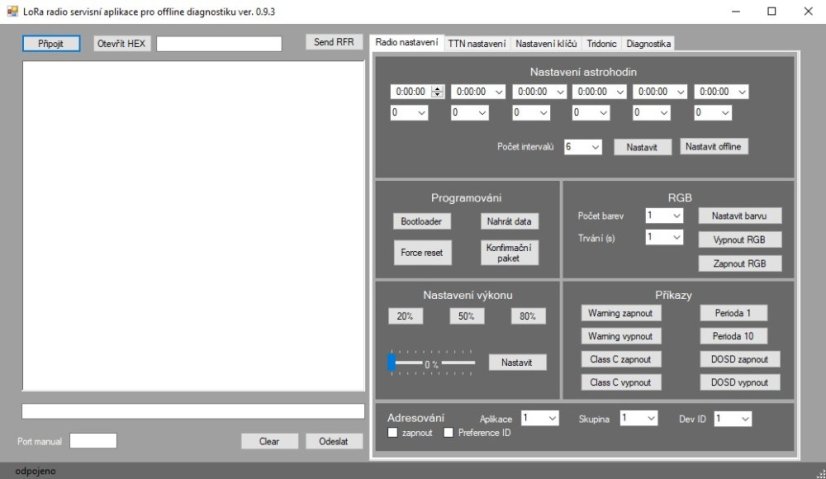Set power to 80%
This screenshot has width=826, height=479.
528,316
